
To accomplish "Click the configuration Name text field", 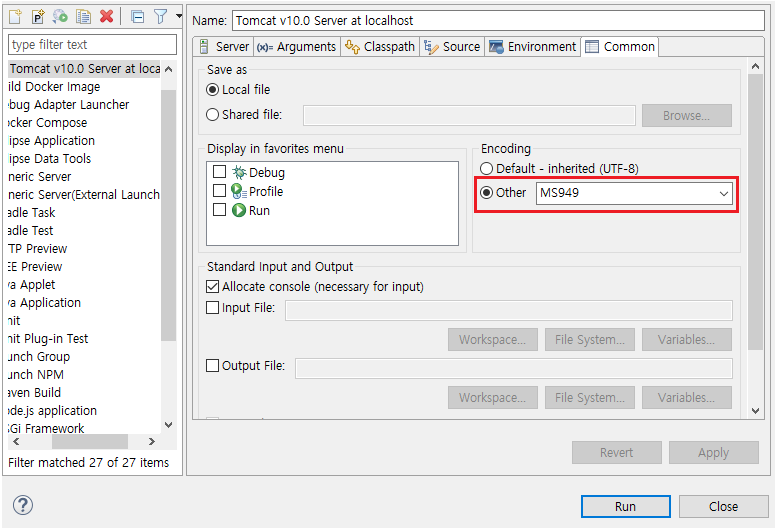I will point(498,21).
